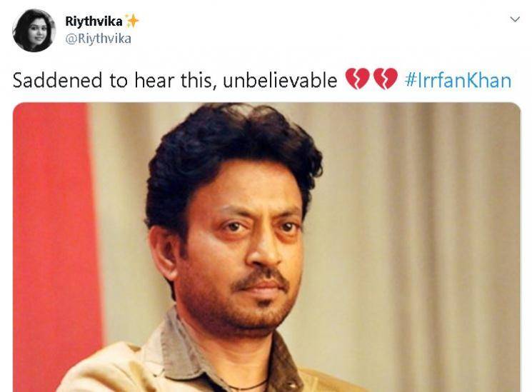The height and width of the screenshot is (392, 532).
Task: Open the attached photo of the man
Action: click(x=266, y=247)
